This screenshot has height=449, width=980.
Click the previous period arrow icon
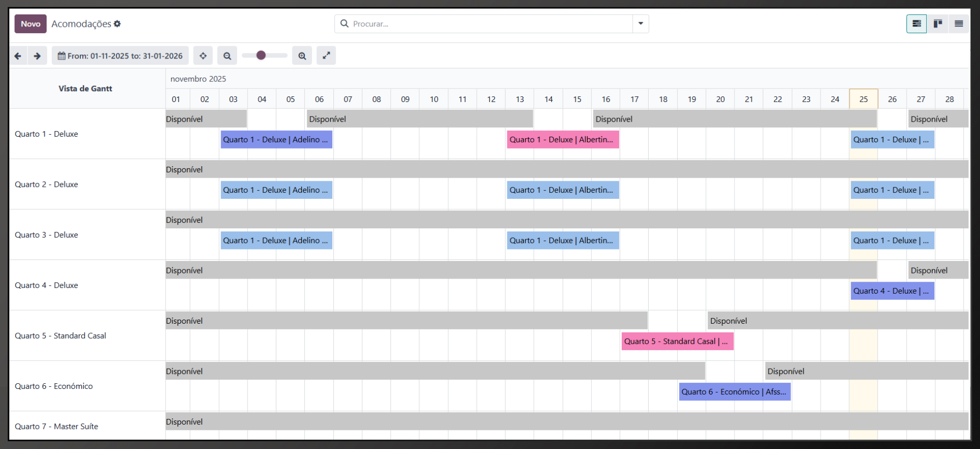(x=18, y=56)
